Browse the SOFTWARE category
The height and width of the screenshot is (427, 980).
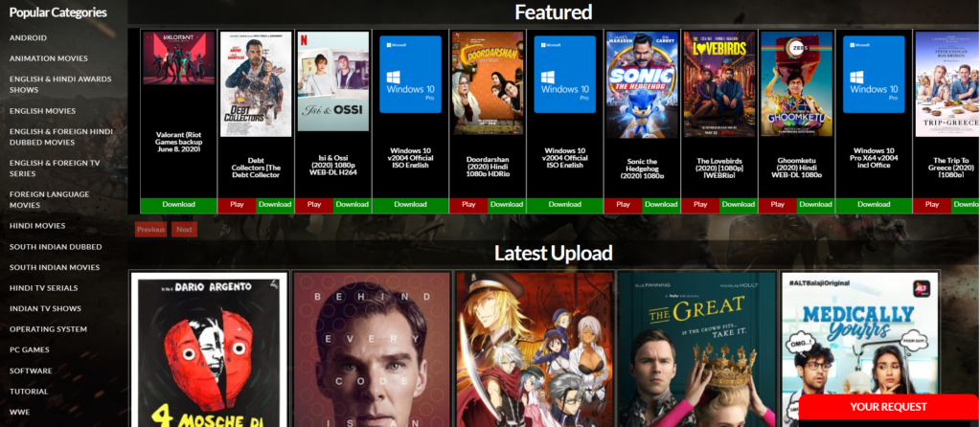(31, 371)
